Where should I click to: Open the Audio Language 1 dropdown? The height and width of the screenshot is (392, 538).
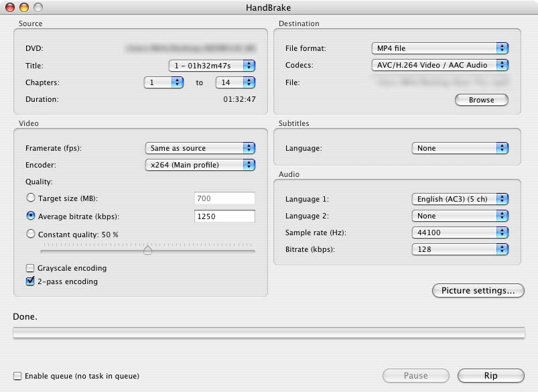[460, 199]
